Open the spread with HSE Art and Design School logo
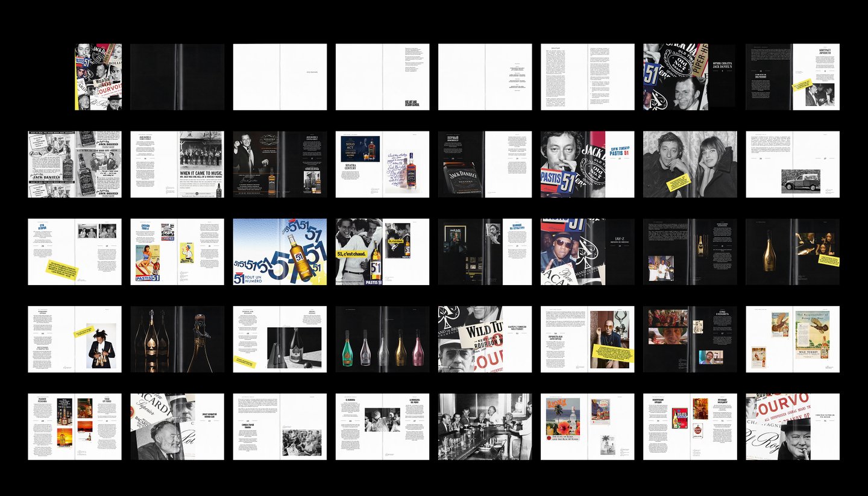868x496 pixels. tap(383, 77)
